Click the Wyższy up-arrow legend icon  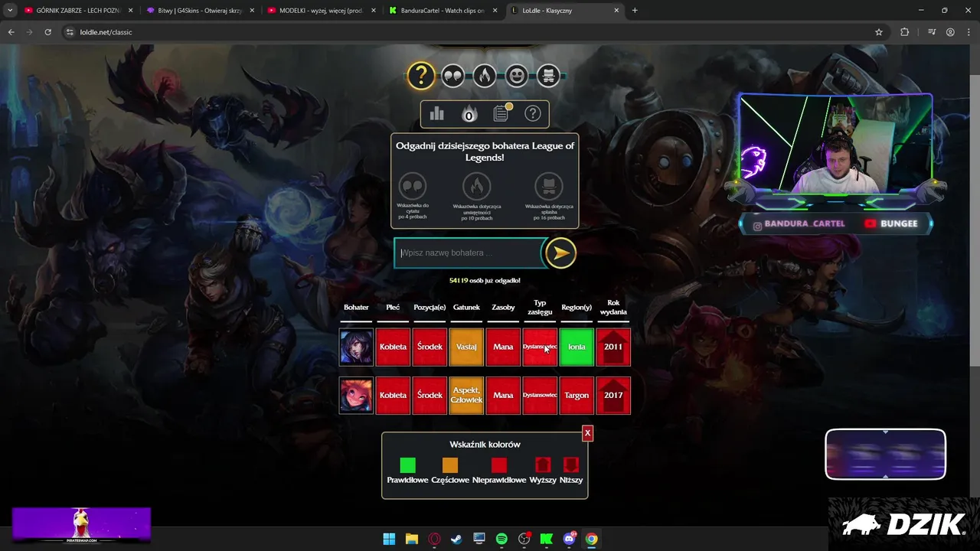coord(543,465)
